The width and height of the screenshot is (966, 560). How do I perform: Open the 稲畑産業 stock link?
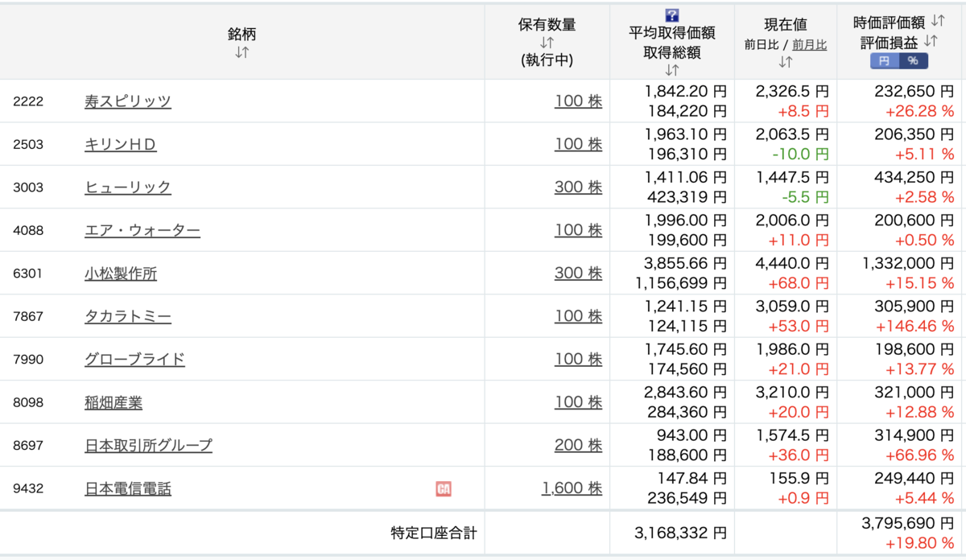click(x=114, y=402)
